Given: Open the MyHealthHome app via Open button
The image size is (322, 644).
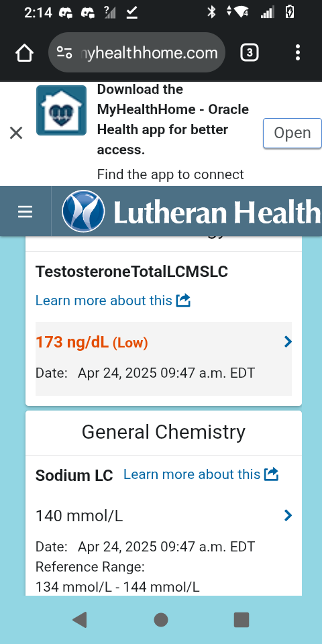Looking at the screenshot, I should coord(292,133).
